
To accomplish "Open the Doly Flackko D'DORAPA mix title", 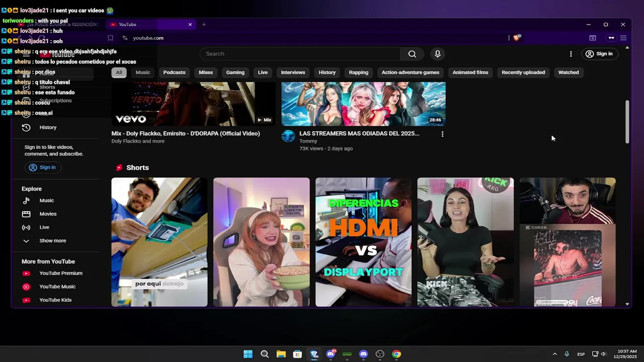I will [x=186, y=134].
